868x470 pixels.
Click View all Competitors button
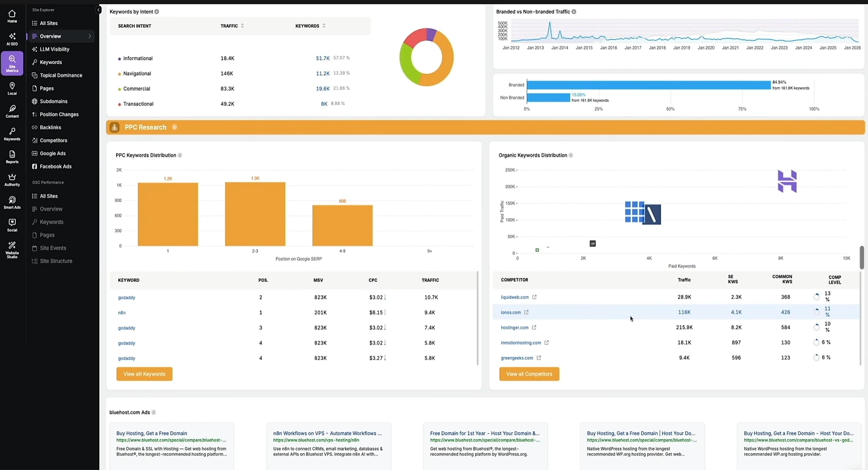click(x=529, y=374)
